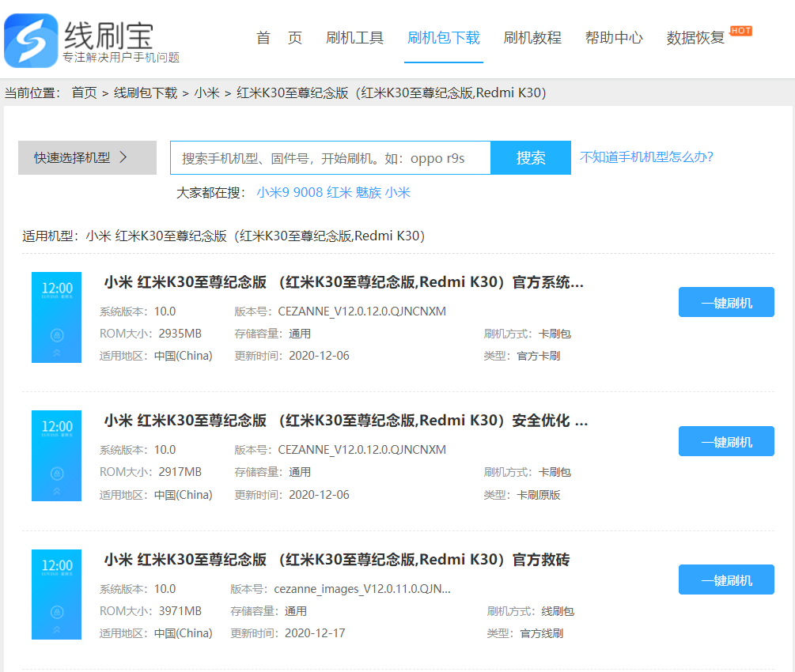Screen dimensions: 795x672
Task: Open the 官方系统... ROM title
Action: pos(344,281)
